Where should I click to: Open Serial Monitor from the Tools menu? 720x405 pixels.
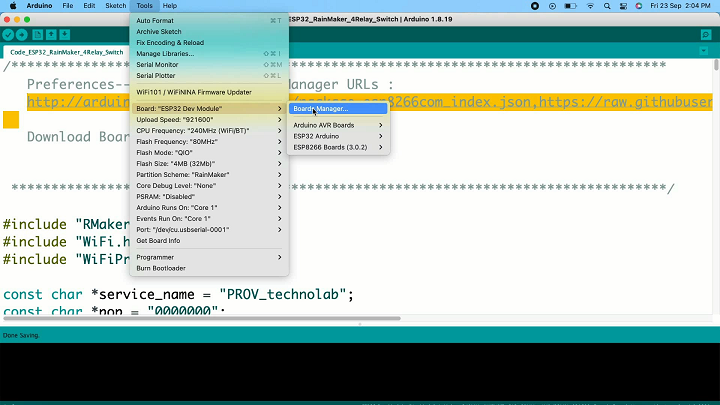(x=209, y=65)
